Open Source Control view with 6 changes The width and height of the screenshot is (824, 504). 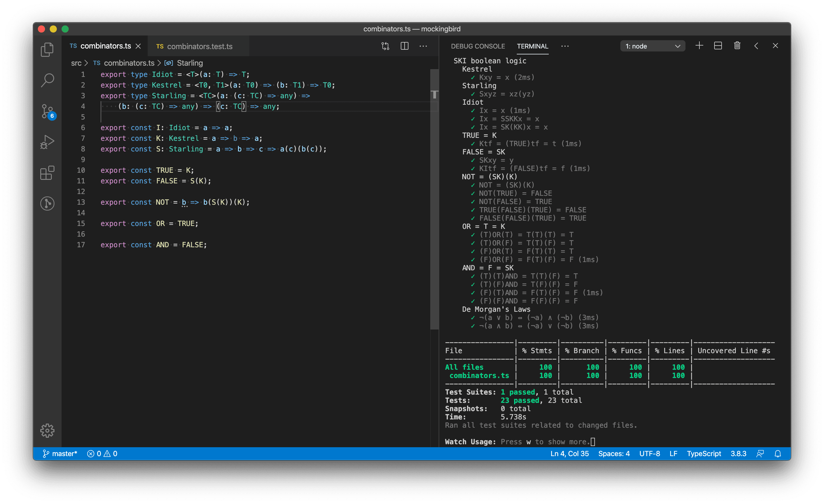47,111
